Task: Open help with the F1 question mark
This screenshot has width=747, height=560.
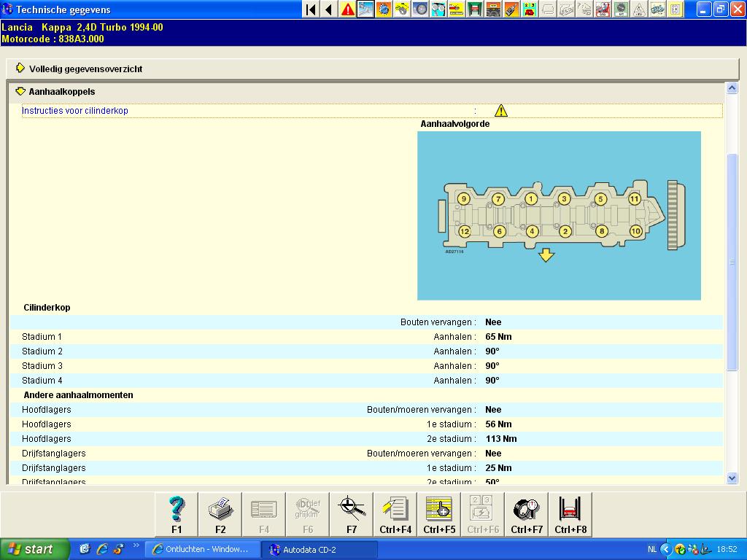Action: pyautogui.click(x=177, y=514)
